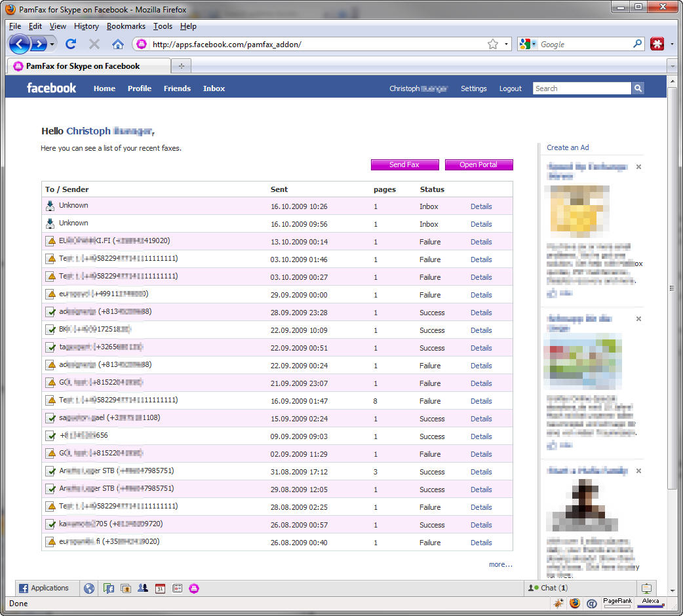Click the Send Fax button
Screen dimensions: 683x616
[x=404, y=164]
